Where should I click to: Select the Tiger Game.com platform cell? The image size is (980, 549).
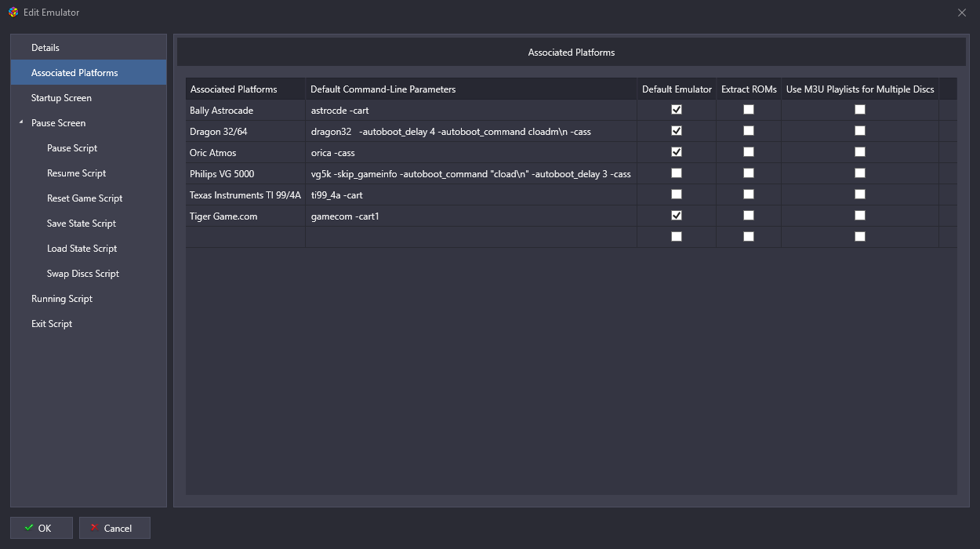point(245,216)
